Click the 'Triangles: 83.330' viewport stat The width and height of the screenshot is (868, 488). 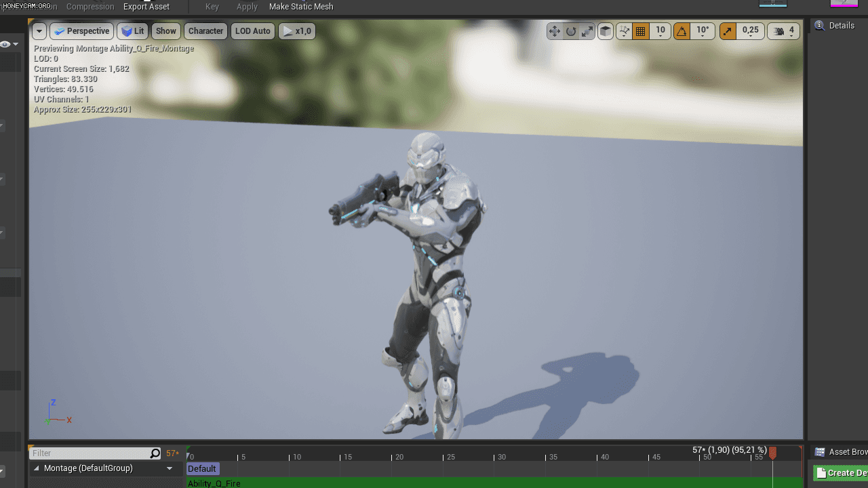click(x=64, y=79)
